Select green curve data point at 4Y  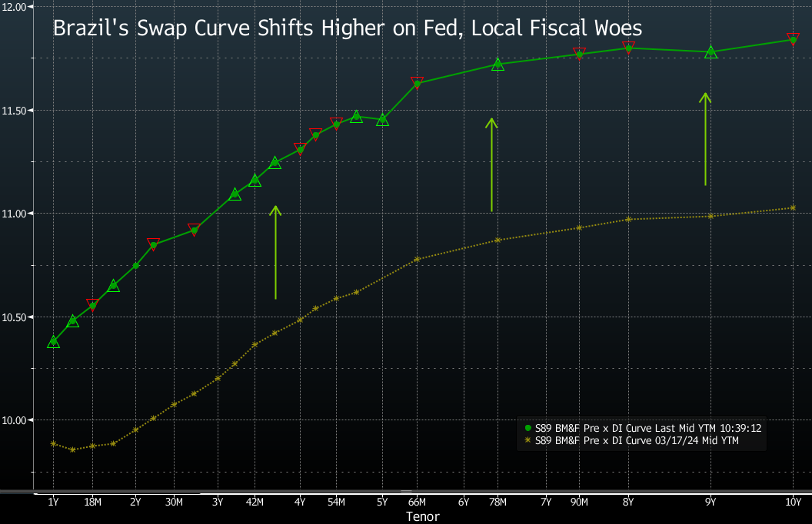pos(300,150)
